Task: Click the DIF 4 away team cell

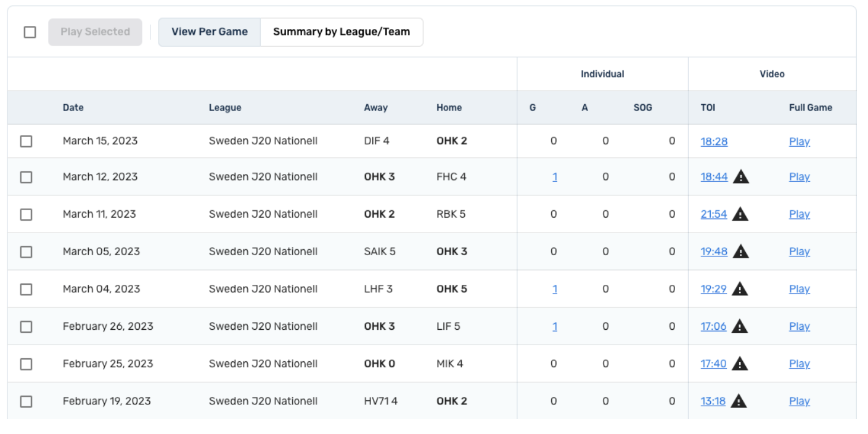Action: pos(377,141)
